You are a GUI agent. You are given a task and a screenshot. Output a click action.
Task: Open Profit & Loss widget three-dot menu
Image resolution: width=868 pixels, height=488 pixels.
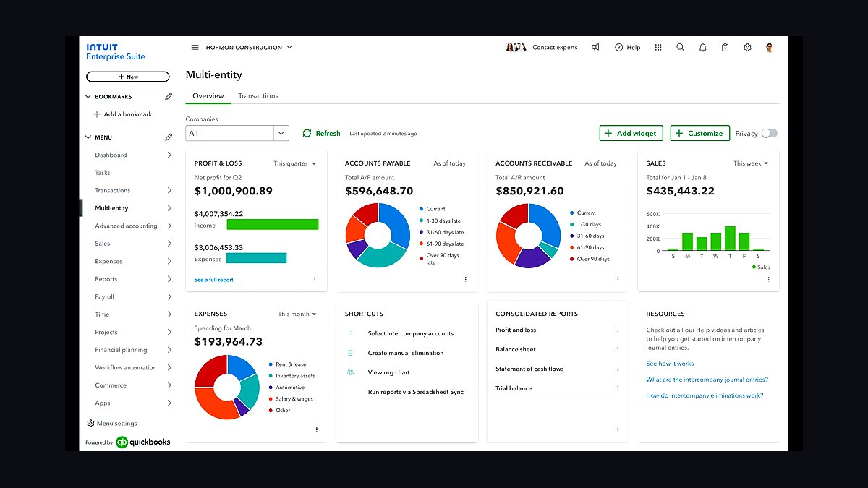coord(315,279)
